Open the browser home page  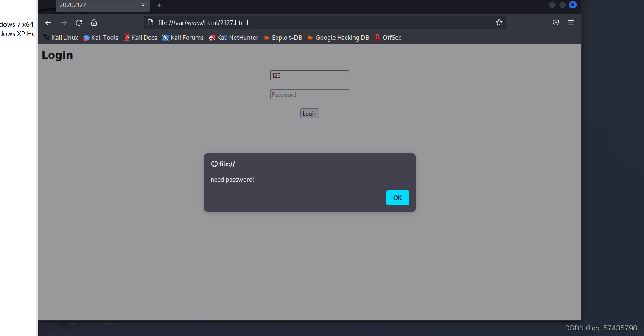point(94,23)
